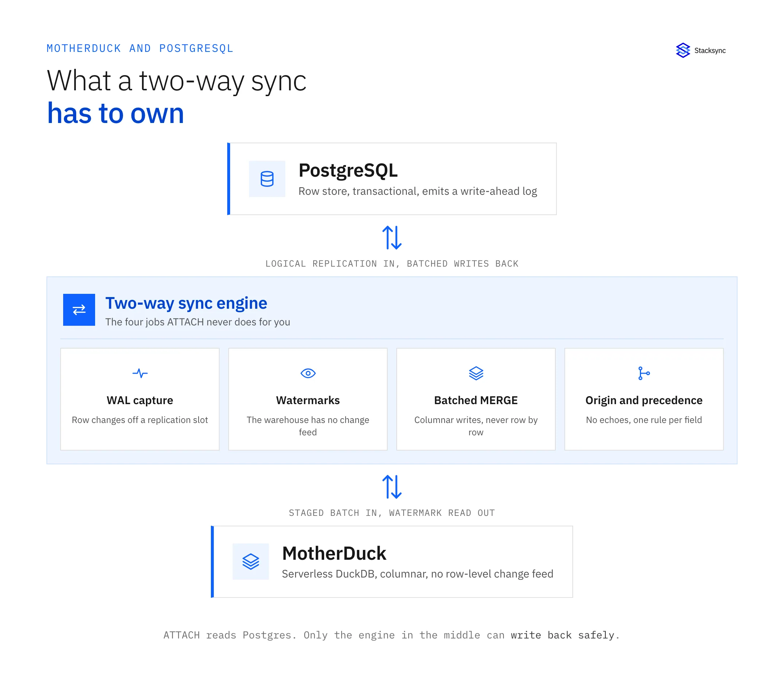Click the WAL capture pulse icon
The height and width of the screenshot is (682, 784).
pos(140,373)
